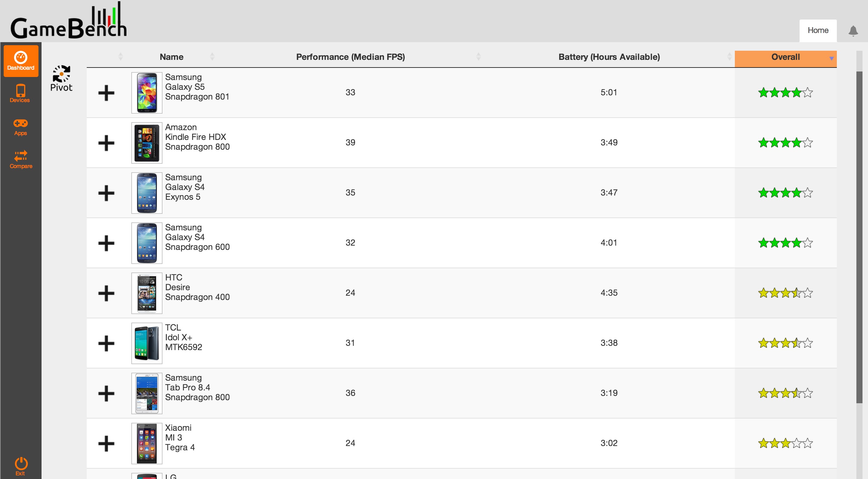Sort by Battery (Hours Available) column
The height and width of the screenshot is (479, 868).
tap(609, 57)
